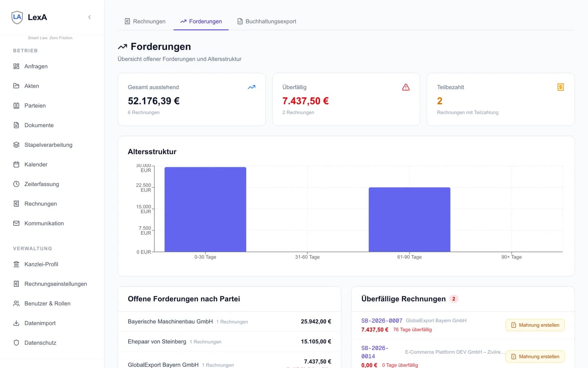Open Zeiterfassung clock icon
The image size is (588, 368).
pos(16,184)
